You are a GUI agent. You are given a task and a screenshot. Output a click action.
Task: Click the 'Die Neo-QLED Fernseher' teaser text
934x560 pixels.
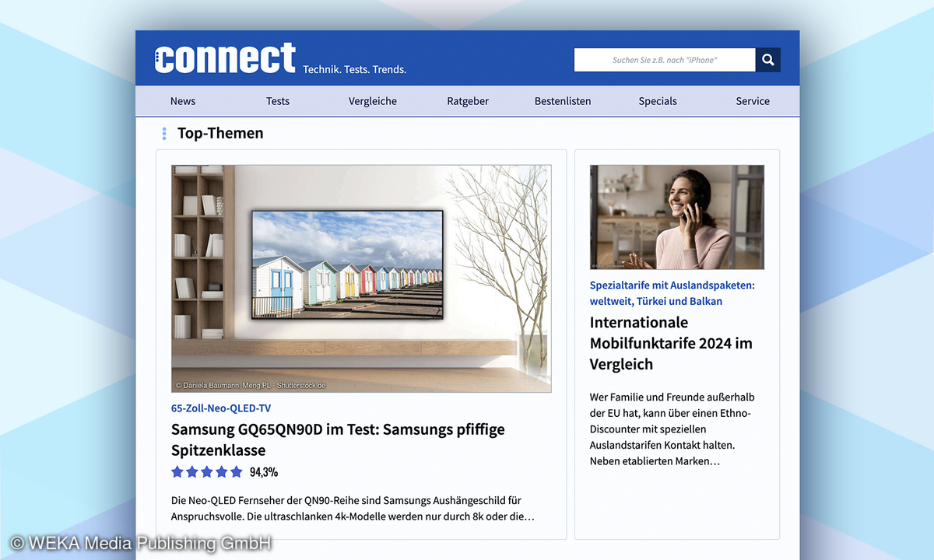click(x=353, y=509)
